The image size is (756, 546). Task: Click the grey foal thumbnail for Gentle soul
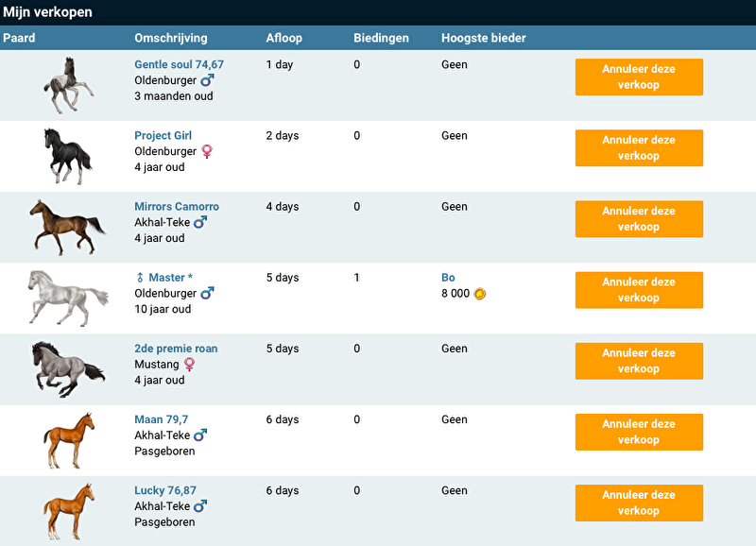coord(68,85)
